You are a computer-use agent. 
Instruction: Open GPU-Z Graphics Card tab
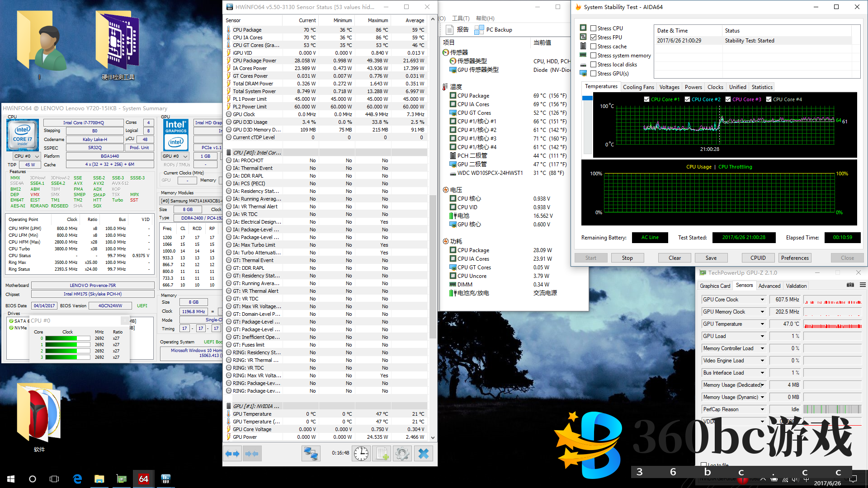point(715,286)
